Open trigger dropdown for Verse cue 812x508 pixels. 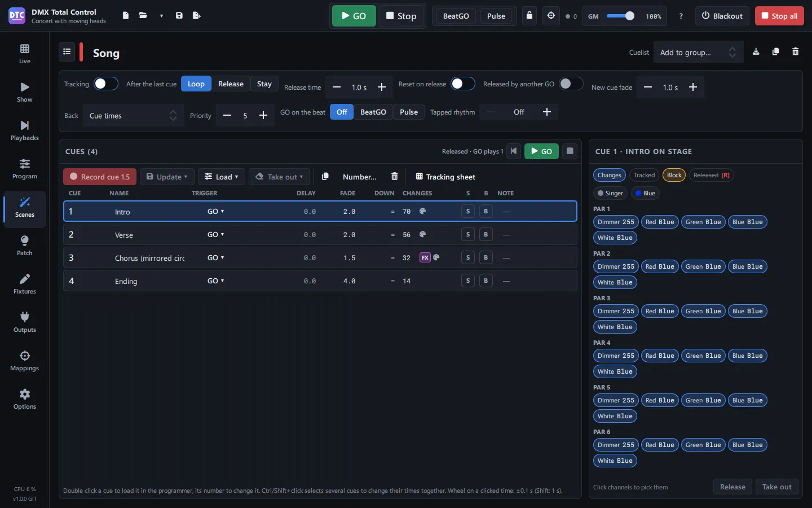tap(216, 234)
